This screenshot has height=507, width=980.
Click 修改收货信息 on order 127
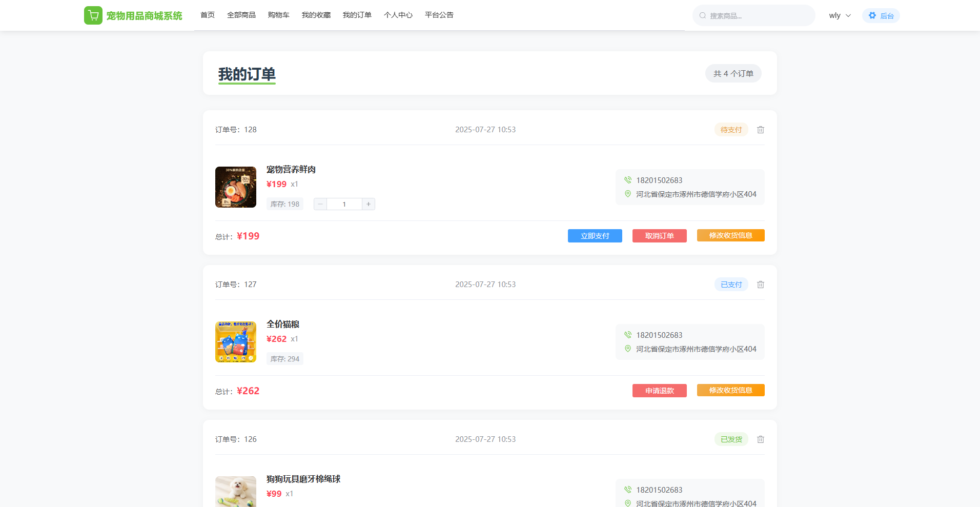pyautogui.click(x=730, y=390)
